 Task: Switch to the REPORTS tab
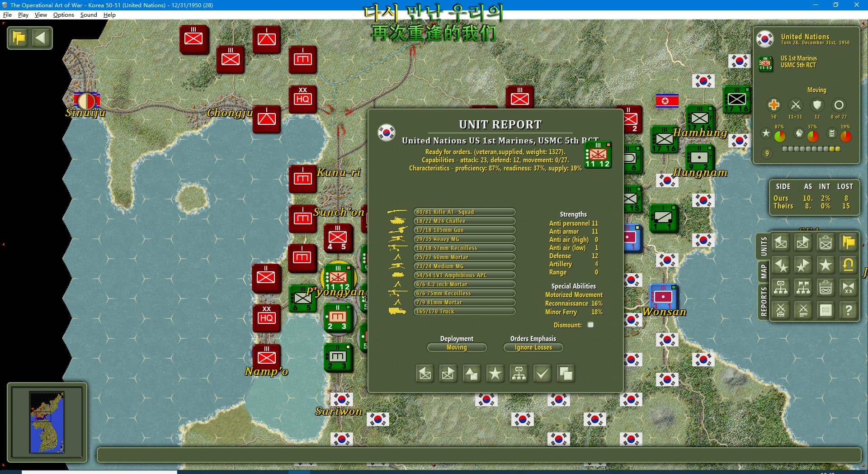click(x=764, y=301)
